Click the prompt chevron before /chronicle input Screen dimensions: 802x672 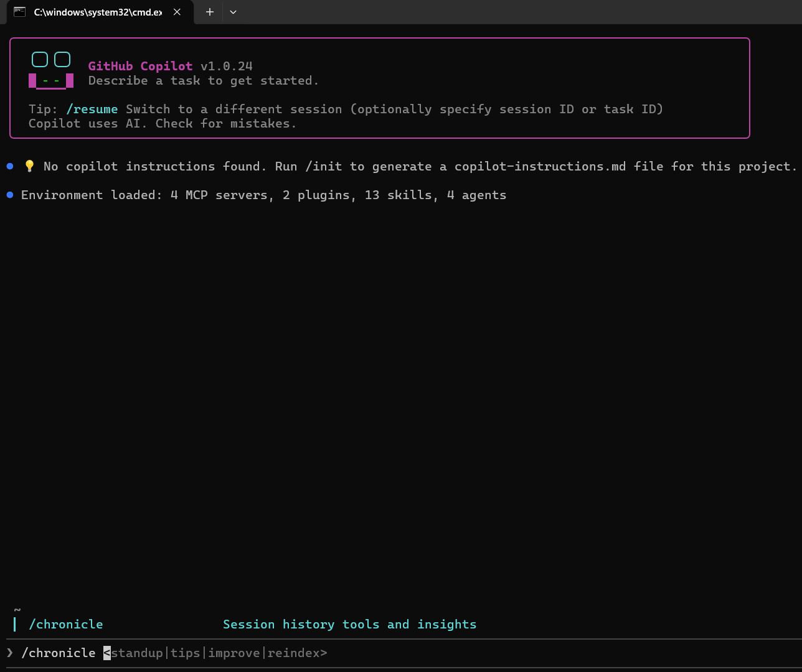[9, 653]
